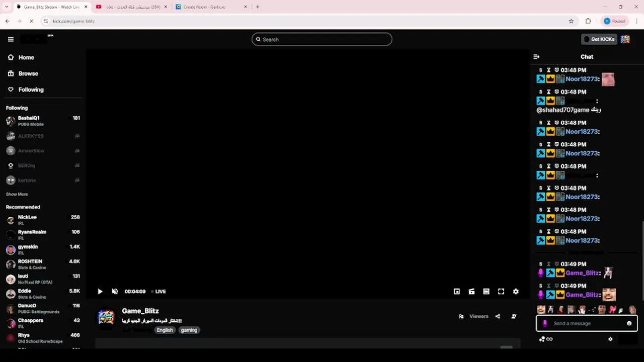This screenshot has height=362, width=644.
Task: Open recommended channel Eddie
Action: [43, 294]
